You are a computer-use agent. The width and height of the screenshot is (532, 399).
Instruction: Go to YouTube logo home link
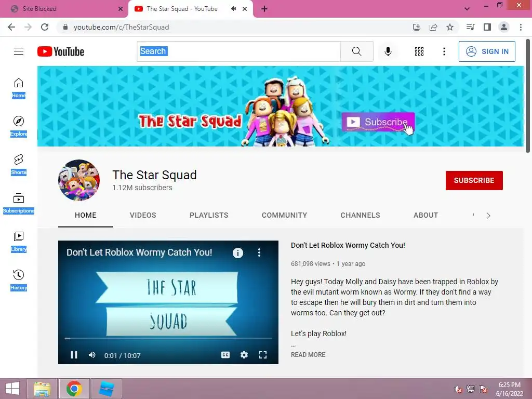point(61,51)
